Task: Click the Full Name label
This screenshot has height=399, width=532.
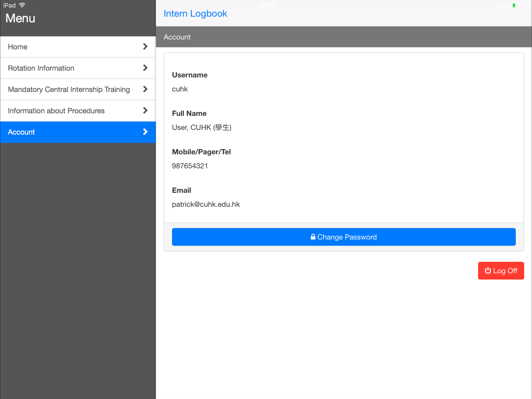Action: [x=189, y=113]
